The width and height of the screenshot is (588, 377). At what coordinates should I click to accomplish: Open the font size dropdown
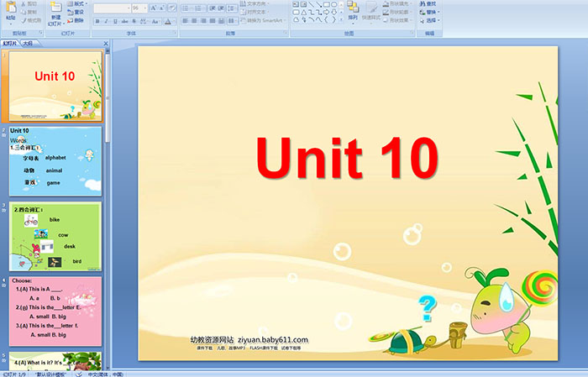[x=145, y=8]
